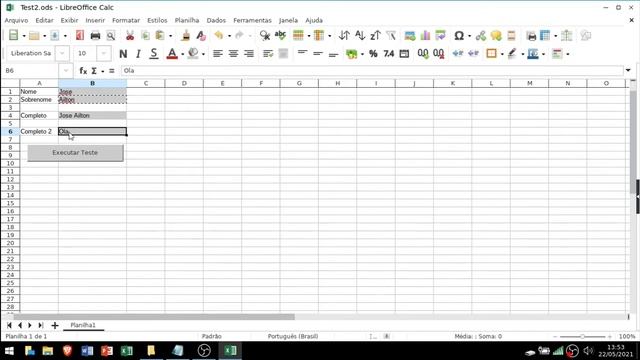Click the Print icon
The height and width of the screenshot is (360, 640).
pos(95,36)
